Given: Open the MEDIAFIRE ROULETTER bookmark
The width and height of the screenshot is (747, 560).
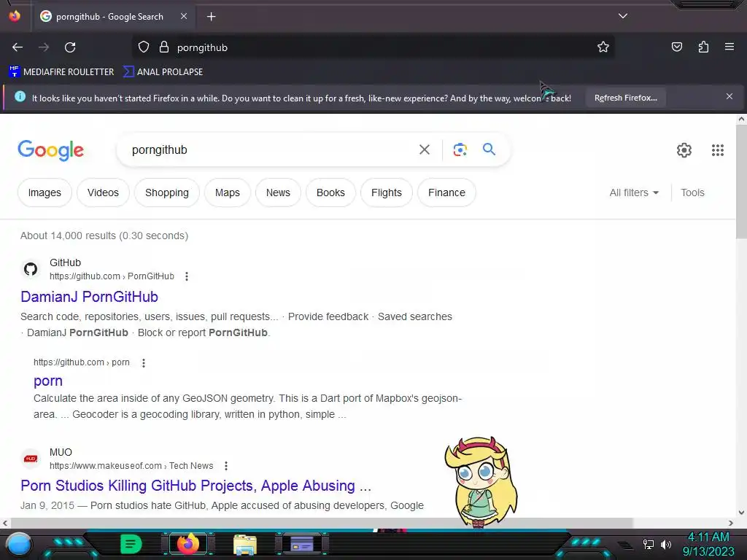Looking at the screenshot, I should tap(61, 72).
